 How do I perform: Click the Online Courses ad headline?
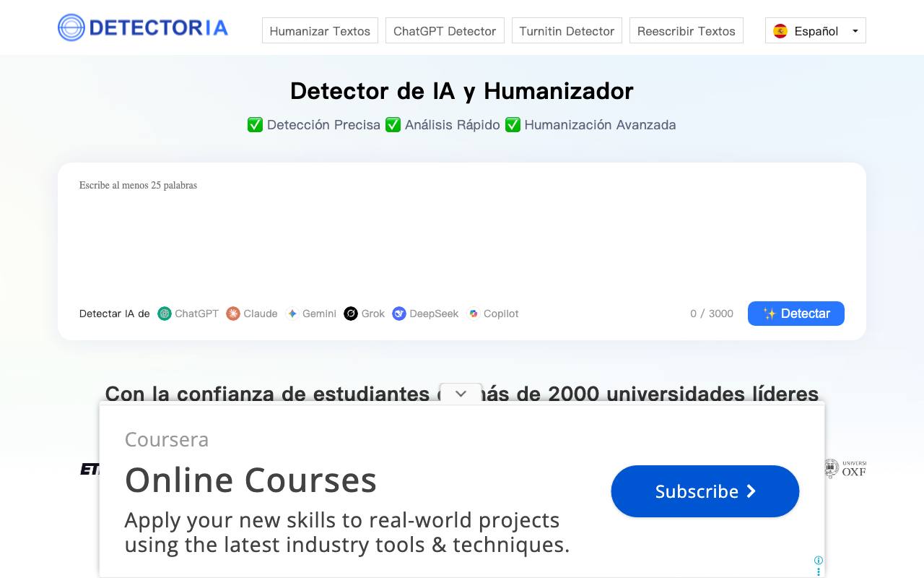(250, 480)
